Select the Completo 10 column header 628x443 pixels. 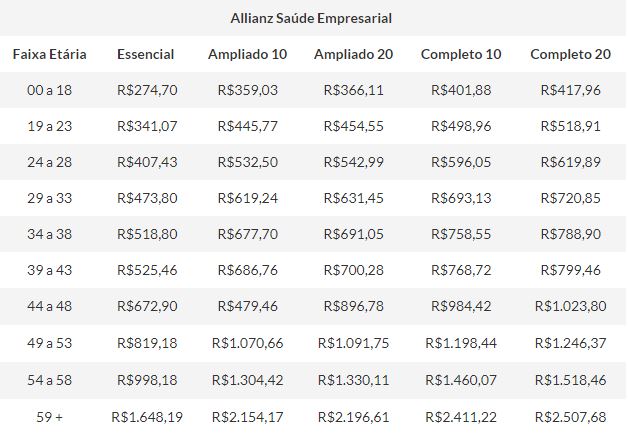[x=461, y=54]
